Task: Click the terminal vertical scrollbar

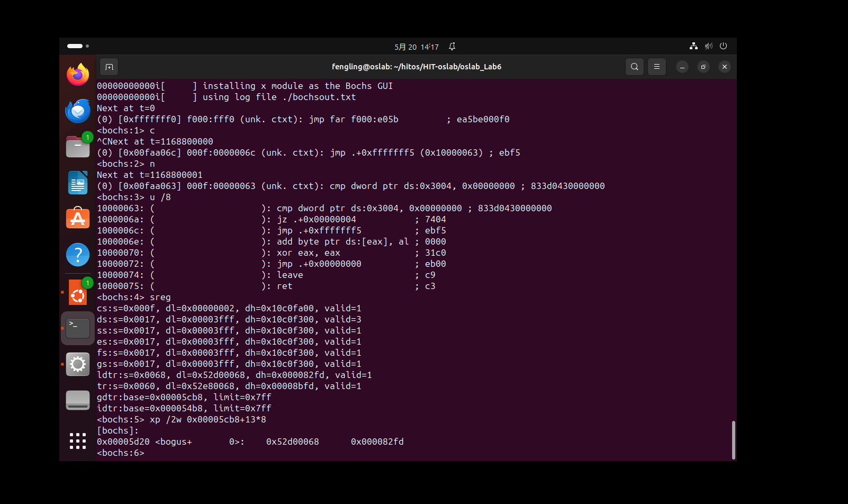Action: point(733,439)
